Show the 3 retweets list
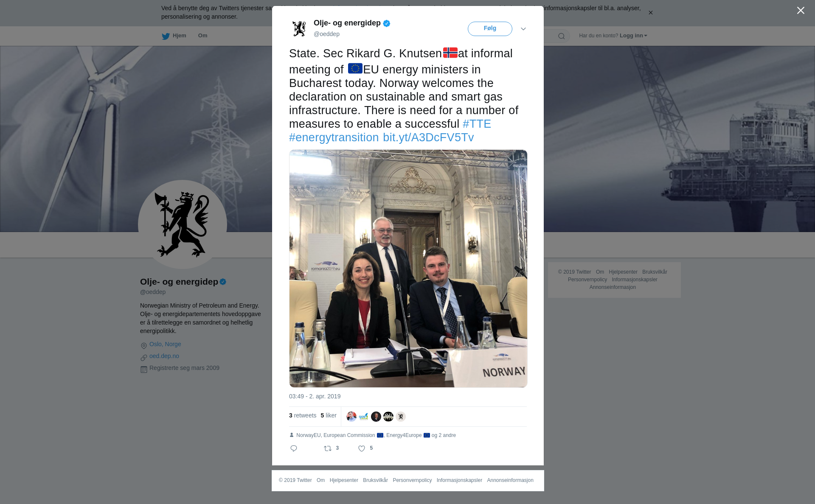 tap(303, 415)
